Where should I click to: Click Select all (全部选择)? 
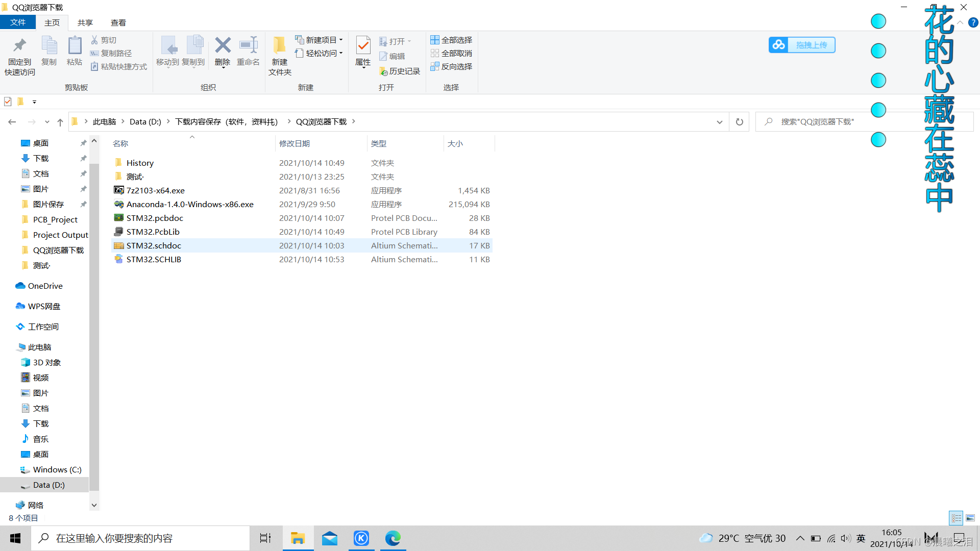pyautogui.click(x=451, y=40)
